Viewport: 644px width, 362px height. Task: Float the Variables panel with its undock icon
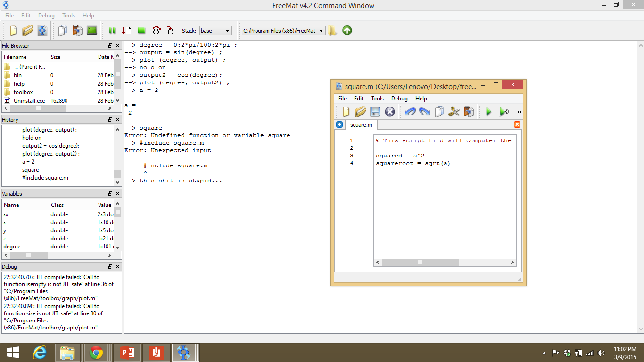[110, 194]
